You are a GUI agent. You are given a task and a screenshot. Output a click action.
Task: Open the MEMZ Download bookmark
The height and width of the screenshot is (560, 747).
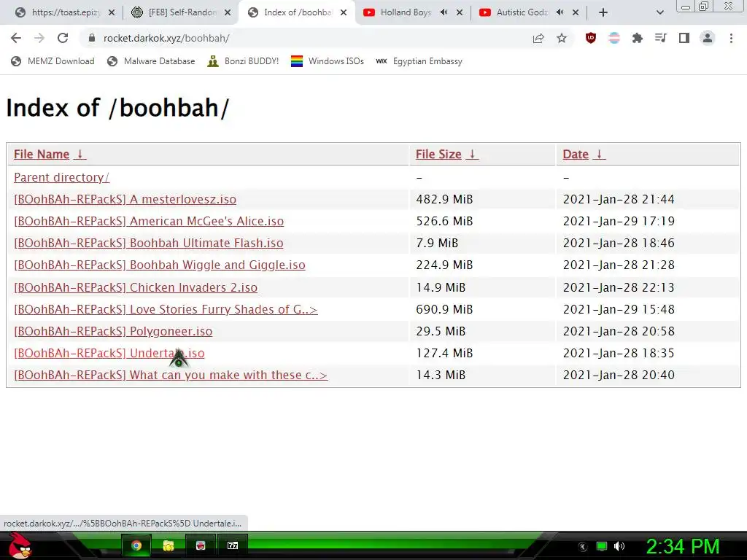[53, 61]
